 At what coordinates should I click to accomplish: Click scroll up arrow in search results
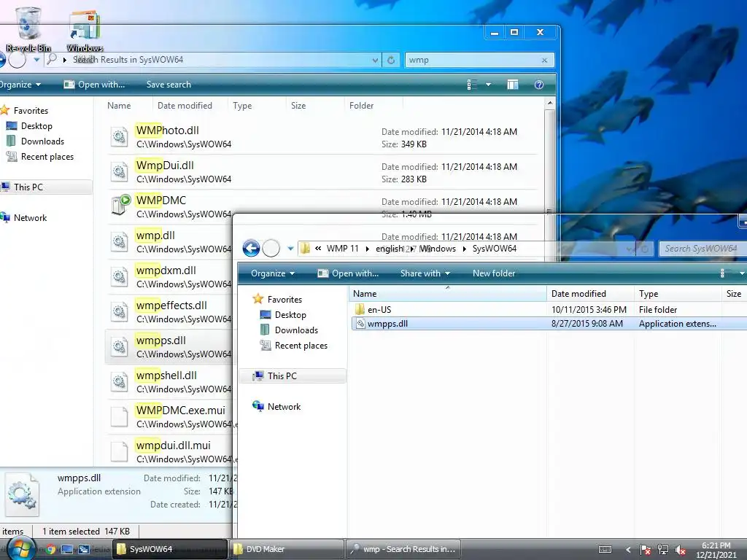click(x=550, y=103)
